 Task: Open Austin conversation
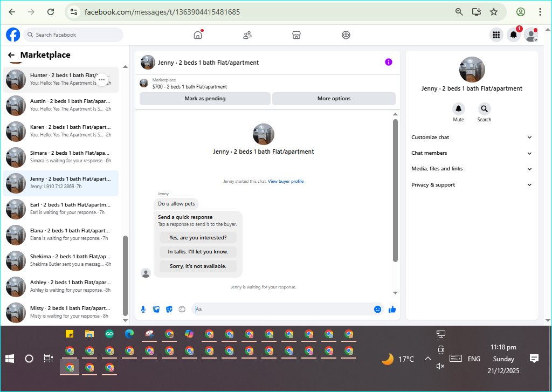tap(60, 106)
